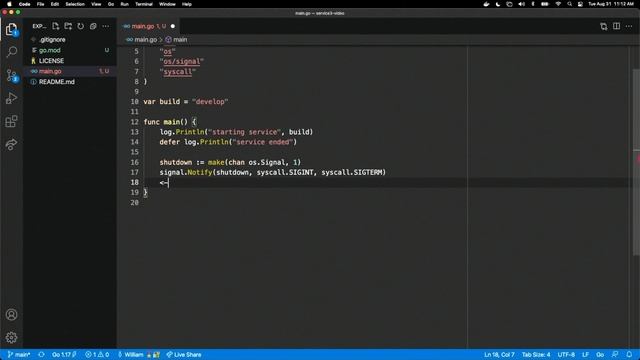Change the UTF-8 file encoding
Screen dimensions: 640x360
pyautogui.click(x=566, y=355)
